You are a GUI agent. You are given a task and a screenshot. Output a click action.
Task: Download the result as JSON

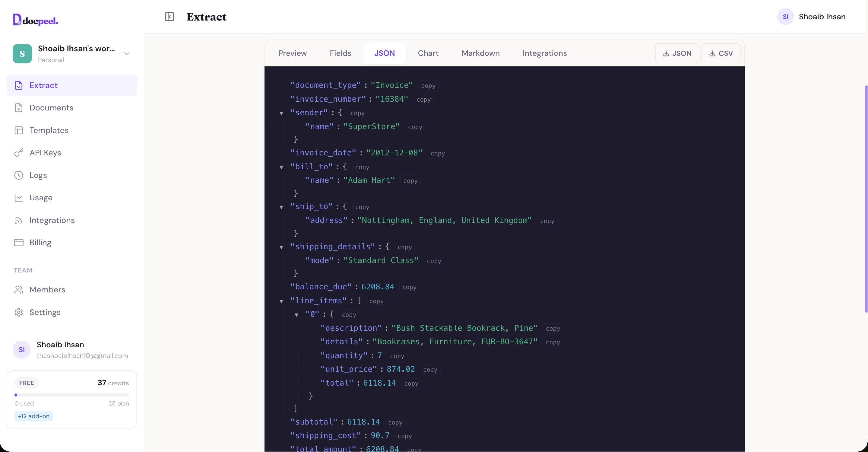[677, 53]
